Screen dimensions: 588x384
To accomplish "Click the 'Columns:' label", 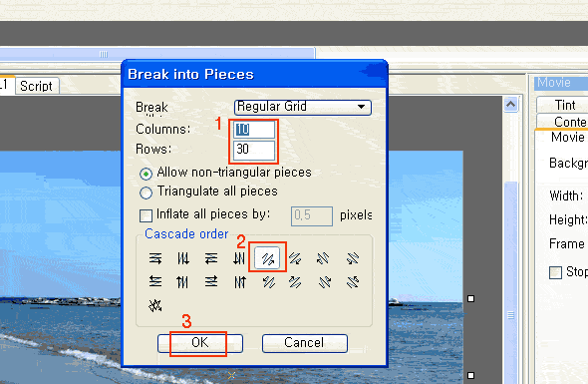I will [163, 129].
